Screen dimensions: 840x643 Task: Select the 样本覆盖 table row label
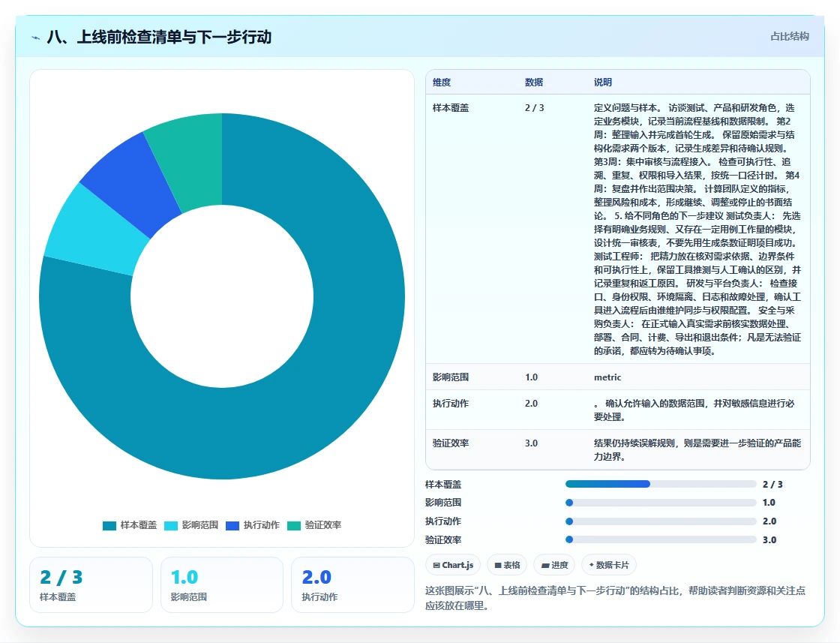pos(451,108)
